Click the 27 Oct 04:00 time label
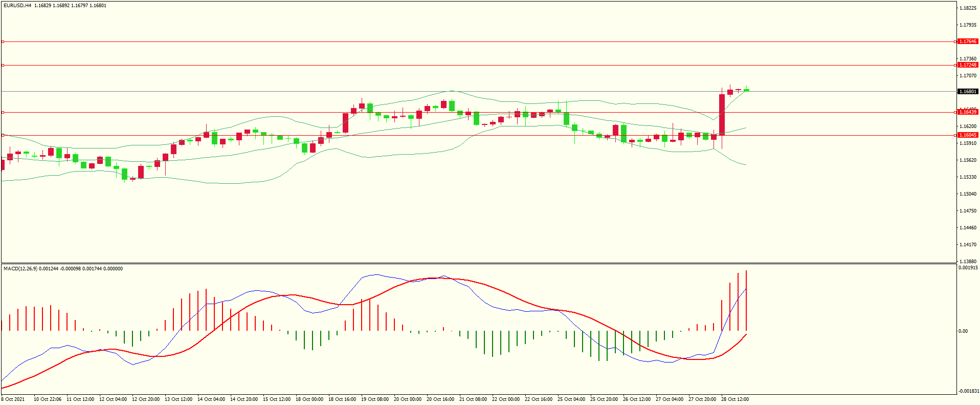980x405 pixels. tap(670, 399)
